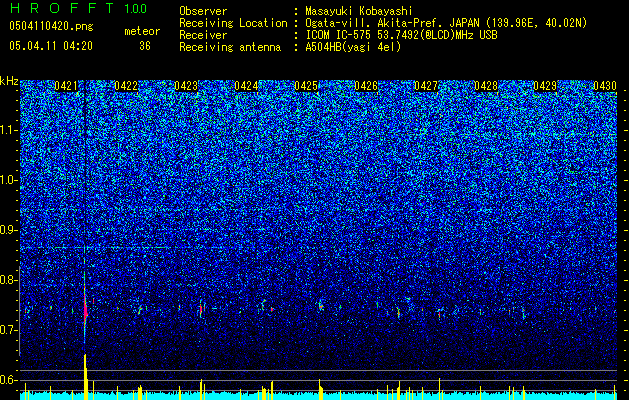Click the meteor count value 36
629x400 pixels.
tap(145, 46)
